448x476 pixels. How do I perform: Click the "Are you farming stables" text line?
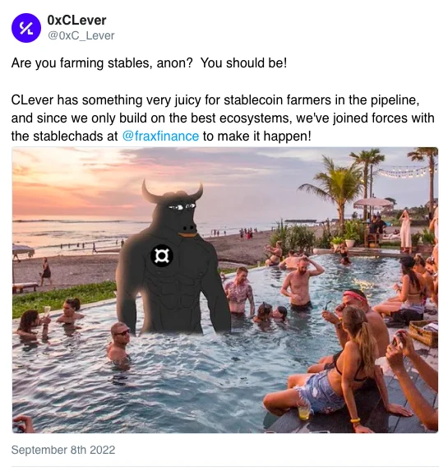pos(149,63)
